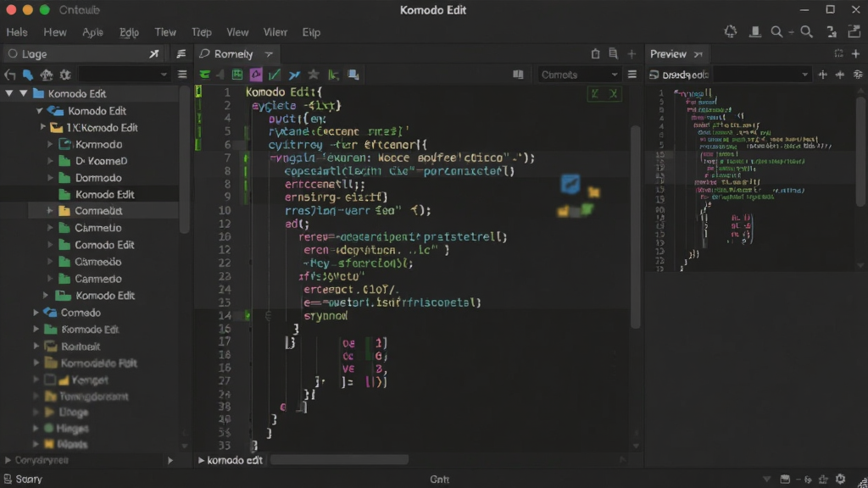Click the back arrow icon in left panel toolbar
Screen dimensions: 868x488
point(9,75)
